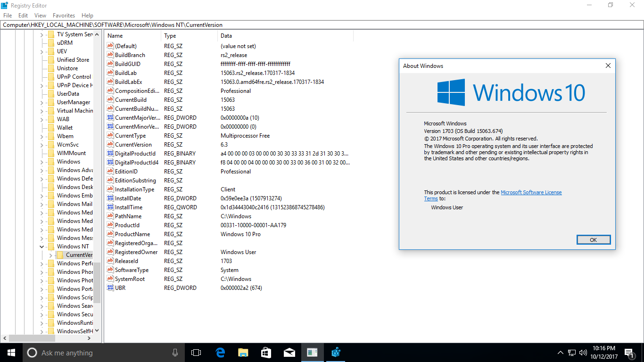
Task: Open the Store app from taskbar
Action: point(266,353)
